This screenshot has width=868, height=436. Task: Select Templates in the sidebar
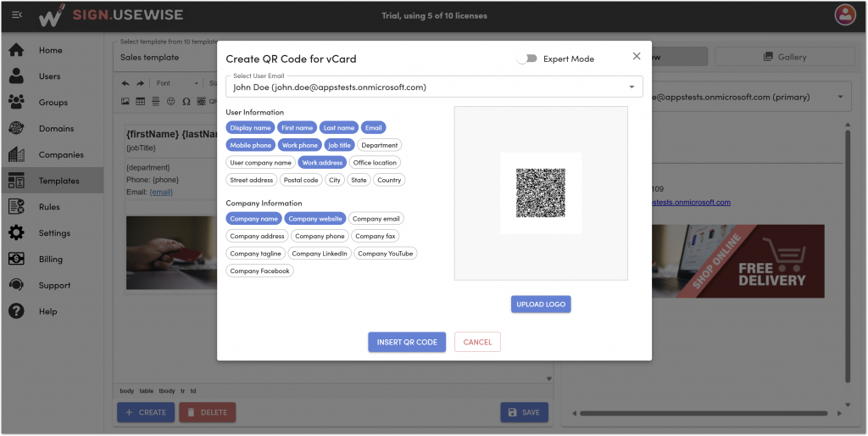coord(52,181)
